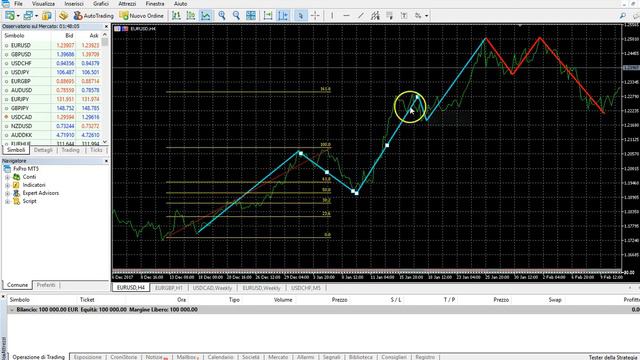Switch to EURGBP,H1 chart tab
The width and height of the screenshot is (640, 360).
pyautogui.click(x=169, y=288)
